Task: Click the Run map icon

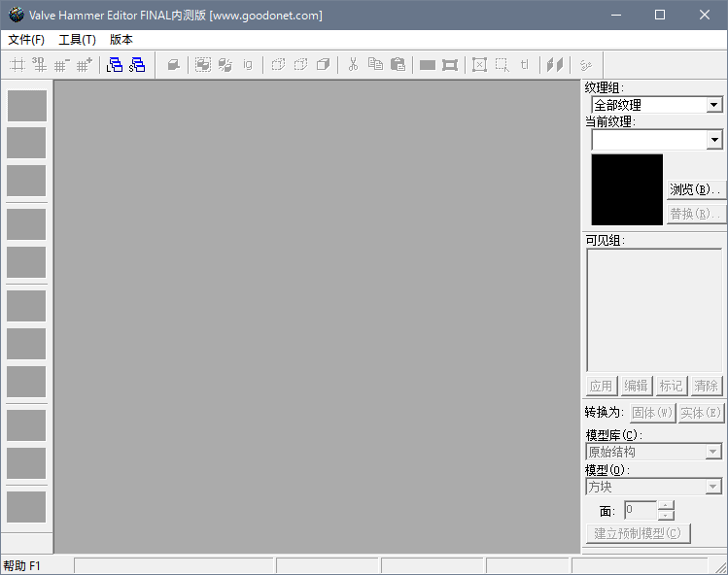Action: coord(585,64)
